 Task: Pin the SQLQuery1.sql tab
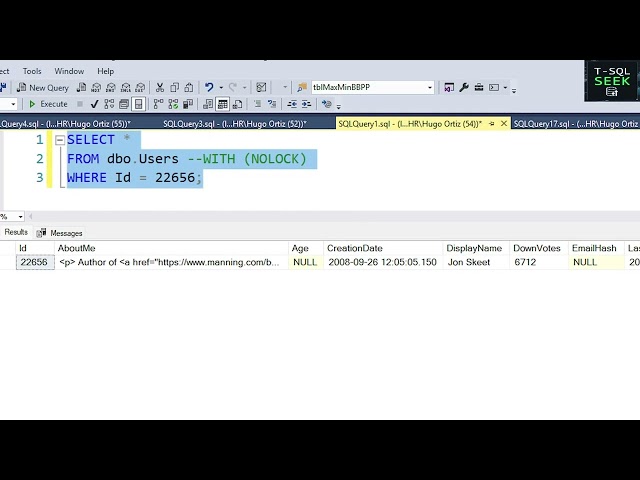coord(492,124)
